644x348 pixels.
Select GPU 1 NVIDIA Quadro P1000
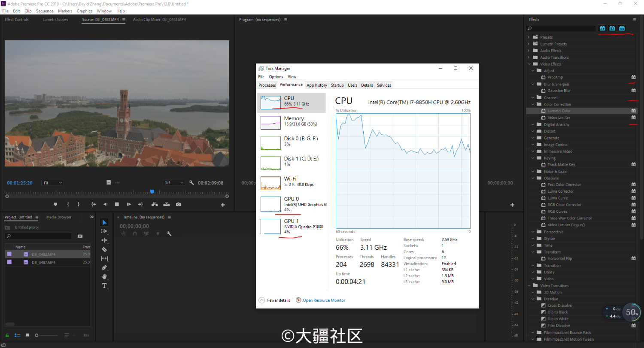[x=292, y=227]
